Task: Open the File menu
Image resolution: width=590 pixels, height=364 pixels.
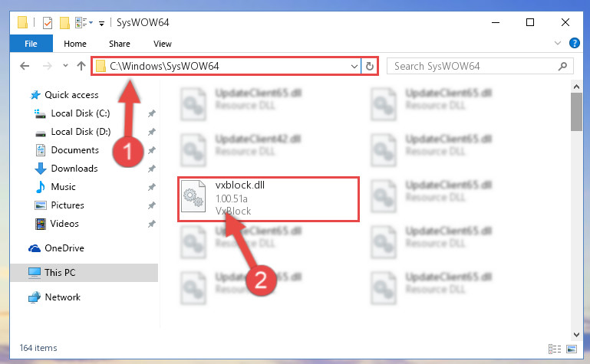Action: coord(31,44)
